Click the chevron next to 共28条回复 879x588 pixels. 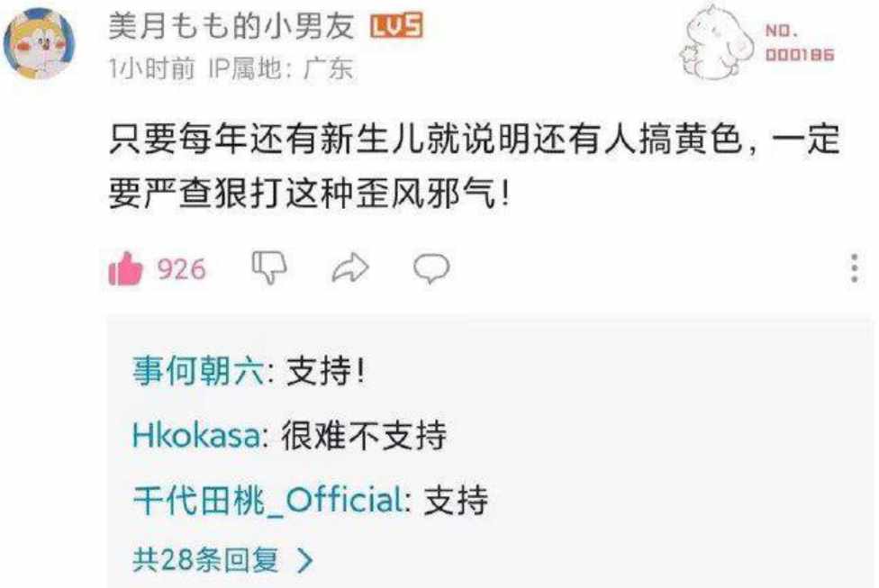pos(305,559)
